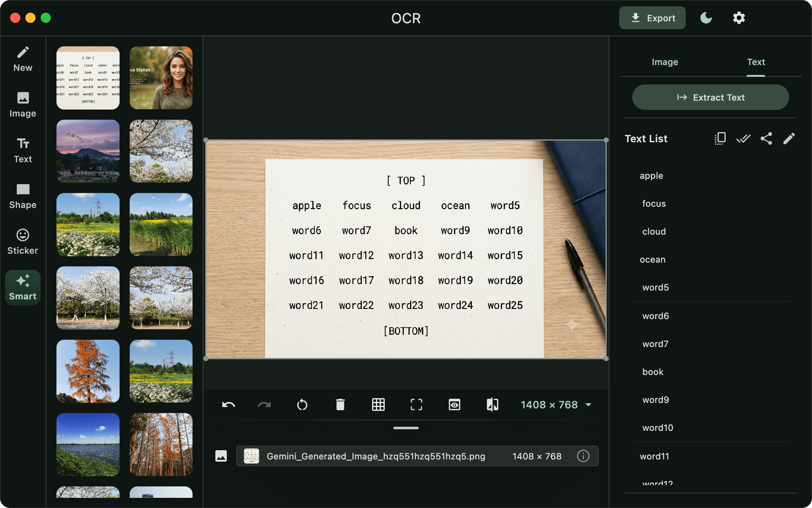
Task: Select 'word7' in the Text List
Action: (x=655, y=344)
